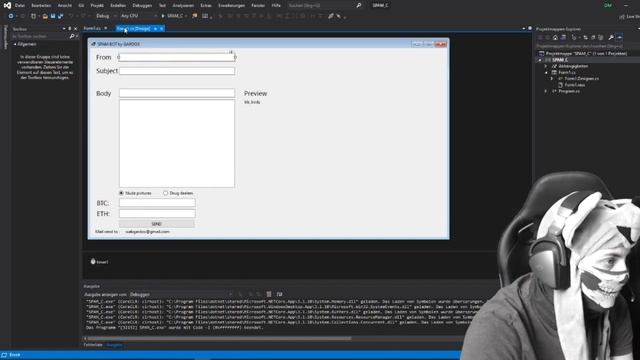Expand the Abhängigkeiten node

pyautogui.click(x=546, y=66)
